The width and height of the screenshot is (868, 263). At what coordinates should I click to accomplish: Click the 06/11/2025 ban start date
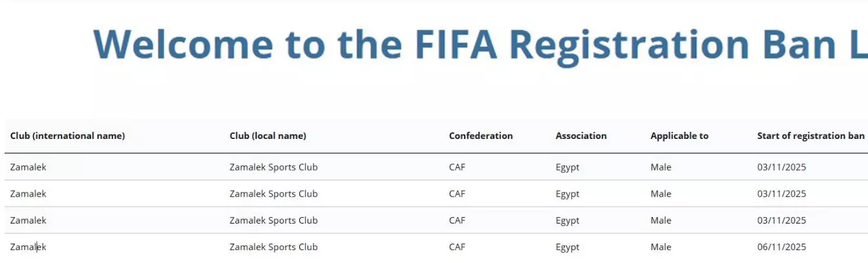coord(781,247)
